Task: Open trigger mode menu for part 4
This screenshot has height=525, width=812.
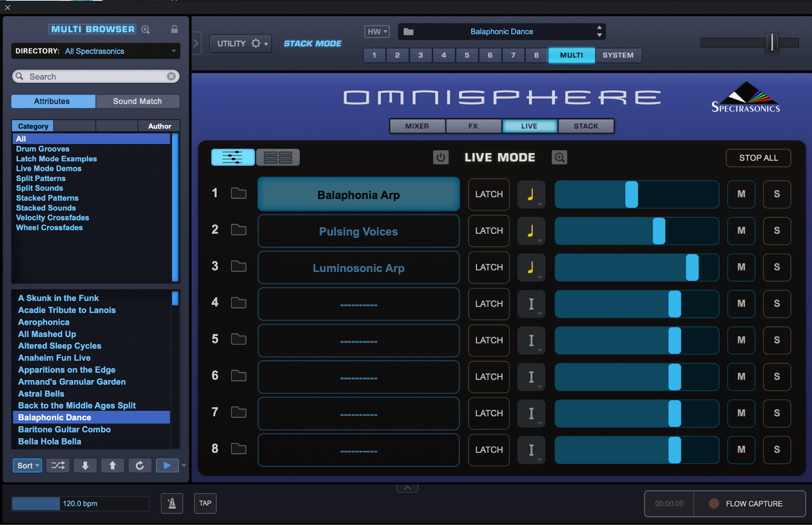Action: click(x=531, y=304)
